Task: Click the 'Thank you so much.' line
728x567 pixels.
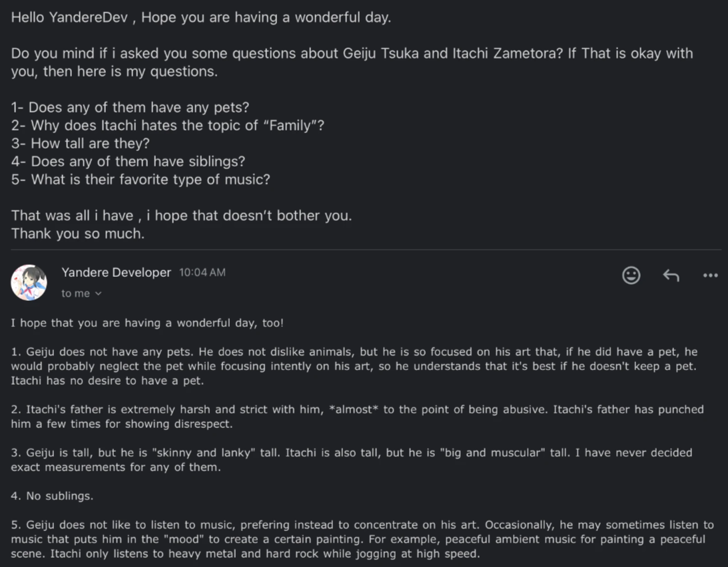Action: (x=77, y=234)
